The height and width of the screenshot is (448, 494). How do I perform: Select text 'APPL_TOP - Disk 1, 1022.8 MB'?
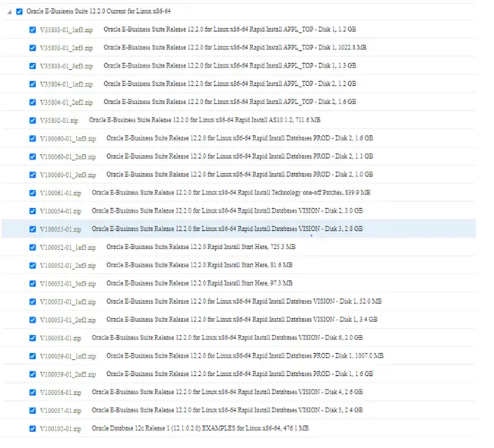coord(325,47)
